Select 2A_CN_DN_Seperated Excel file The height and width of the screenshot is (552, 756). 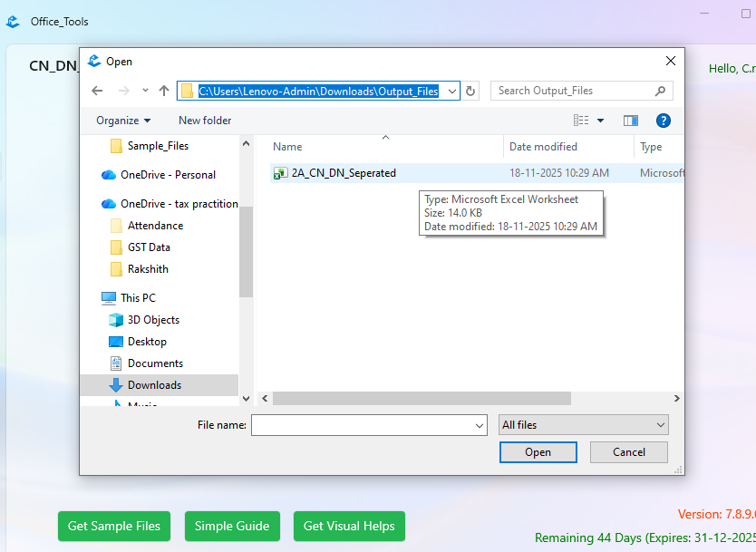click(343, 173)
